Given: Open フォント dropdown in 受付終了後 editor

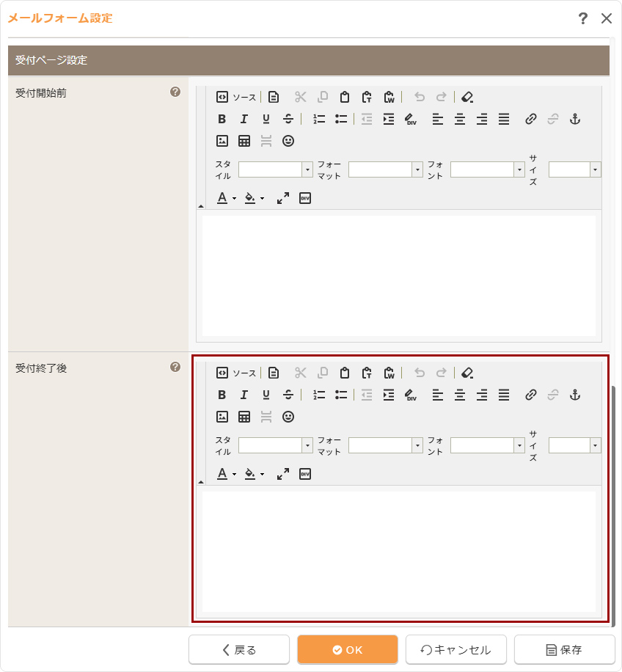Looking at the screenshot, I should 488,445.
